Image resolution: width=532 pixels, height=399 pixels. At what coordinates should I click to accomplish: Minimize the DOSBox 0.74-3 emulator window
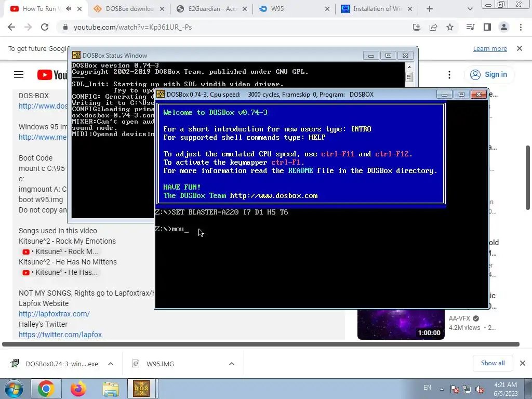click(x=444, y=95)
